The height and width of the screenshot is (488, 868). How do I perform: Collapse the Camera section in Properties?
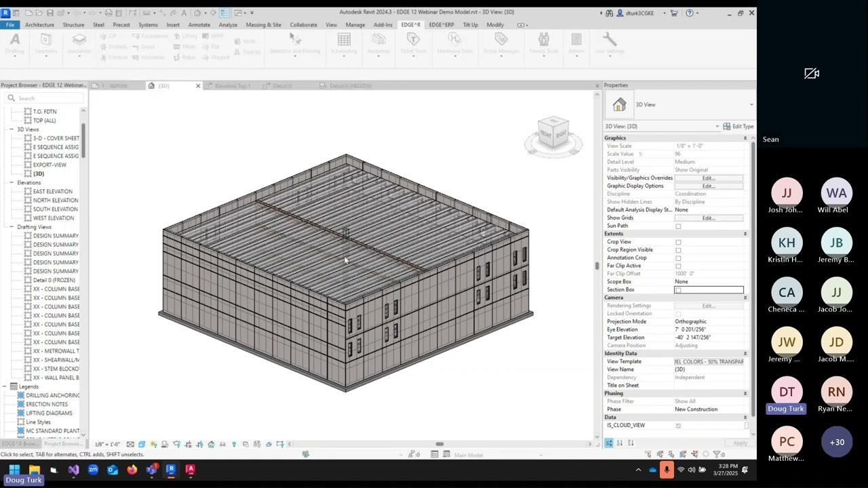(745, 298)
